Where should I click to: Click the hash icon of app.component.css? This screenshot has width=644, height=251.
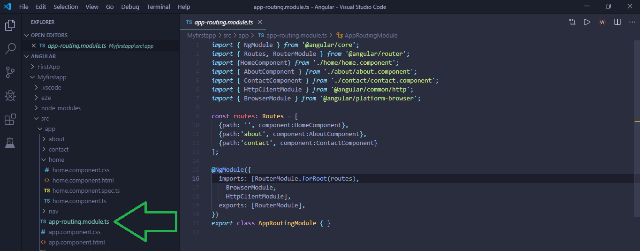(x=43, y=232)
